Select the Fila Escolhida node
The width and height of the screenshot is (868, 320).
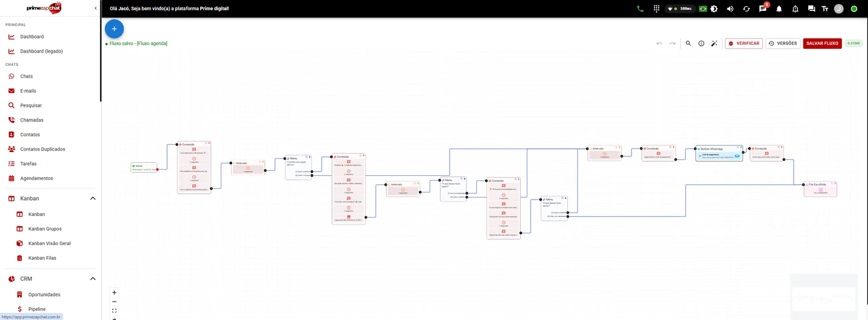pos(820,189)
